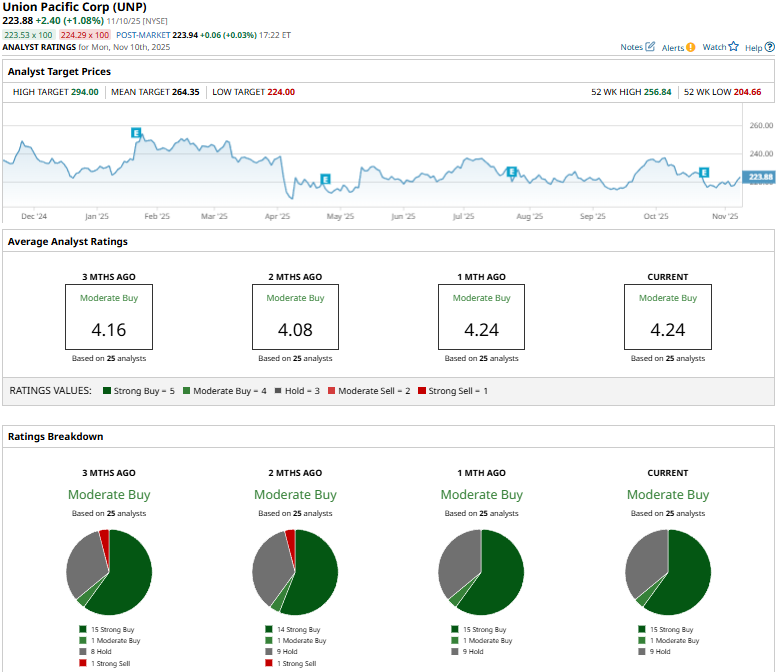The height and width of the screenshot is (672, 777).
Task: Click the green Strong Buy legend swatch
Action: pyautogui.click(x=108, y=391)
